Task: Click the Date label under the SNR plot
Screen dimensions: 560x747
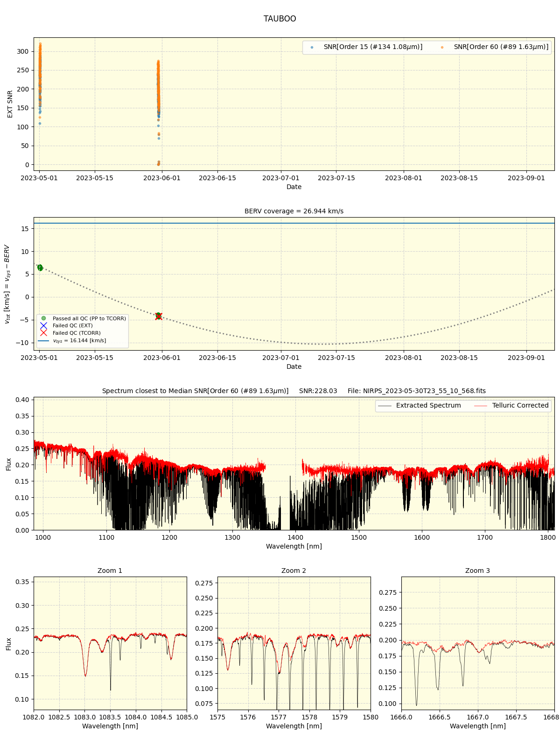Action: click(294, 187)
